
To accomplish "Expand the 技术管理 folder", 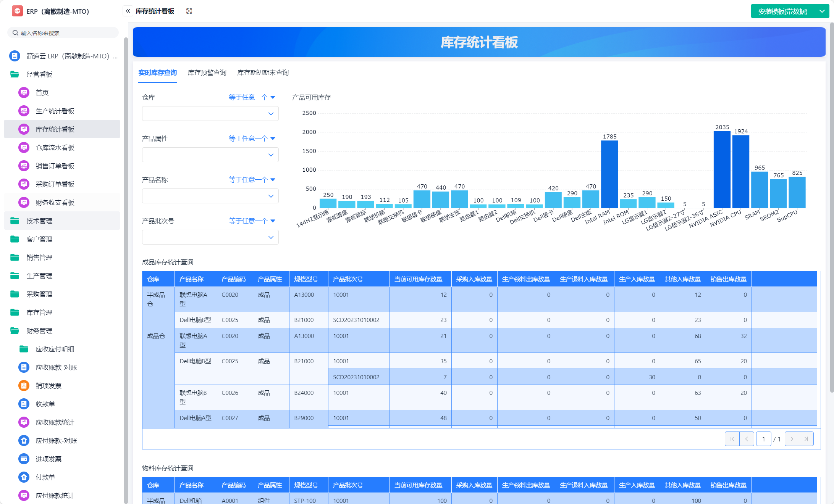I will (39, 221).
